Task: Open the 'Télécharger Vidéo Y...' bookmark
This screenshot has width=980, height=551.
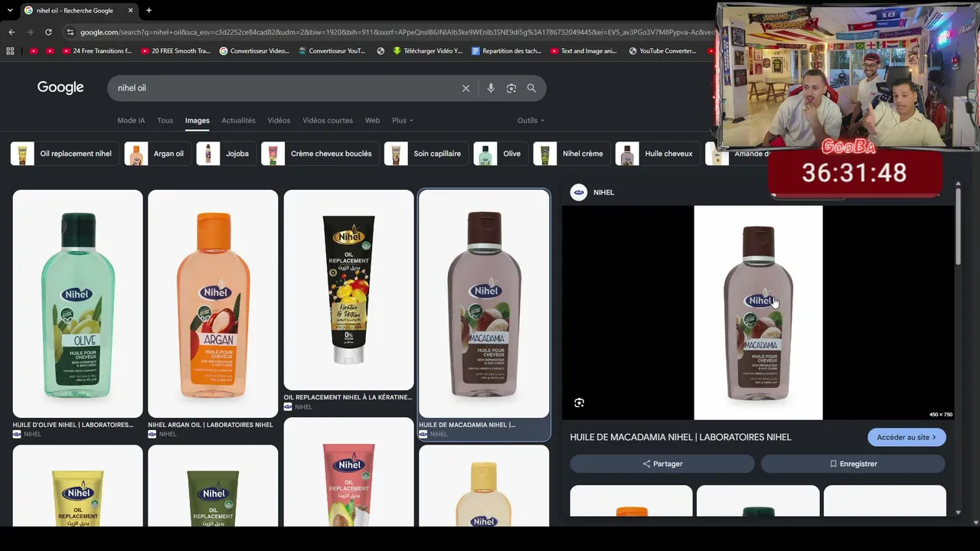Action: (x=427, y=51)
